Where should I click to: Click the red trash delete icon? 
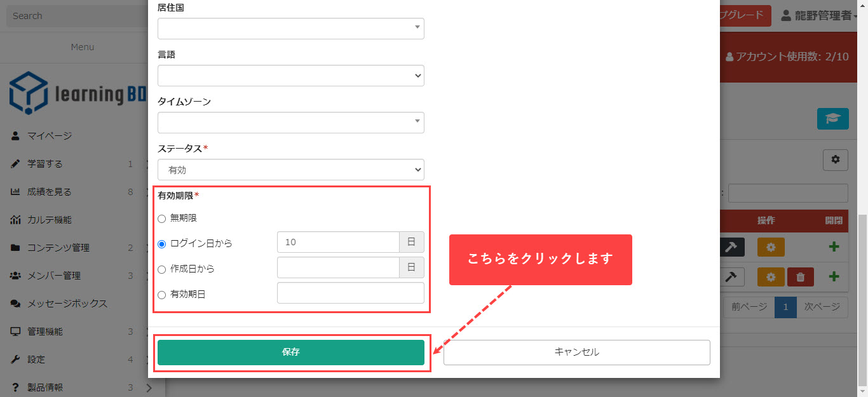point(801,277)
